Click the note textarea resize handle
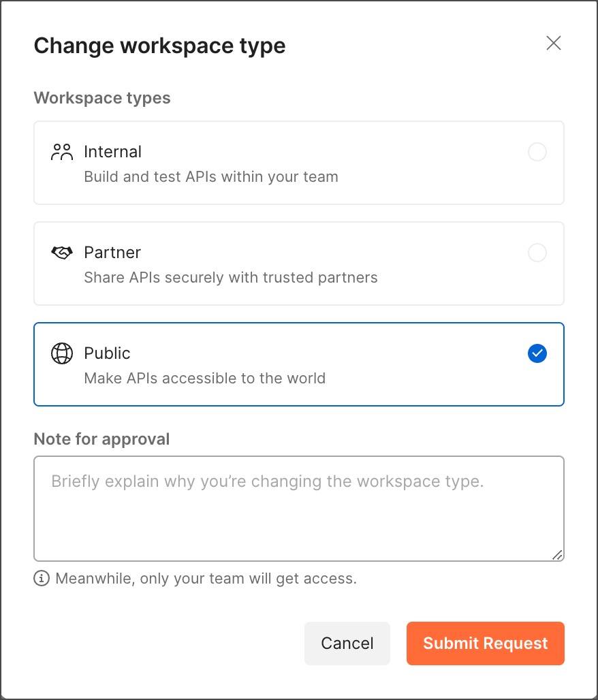This screenshot has height=700, width=598. coord(558,554)
